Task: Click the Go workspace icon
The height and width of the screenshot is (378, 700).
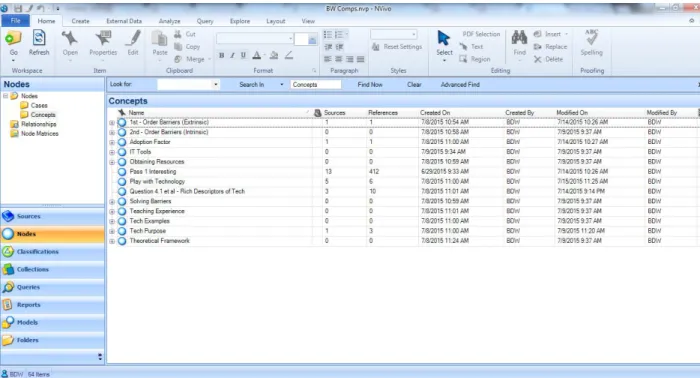Action: (13, 38)
